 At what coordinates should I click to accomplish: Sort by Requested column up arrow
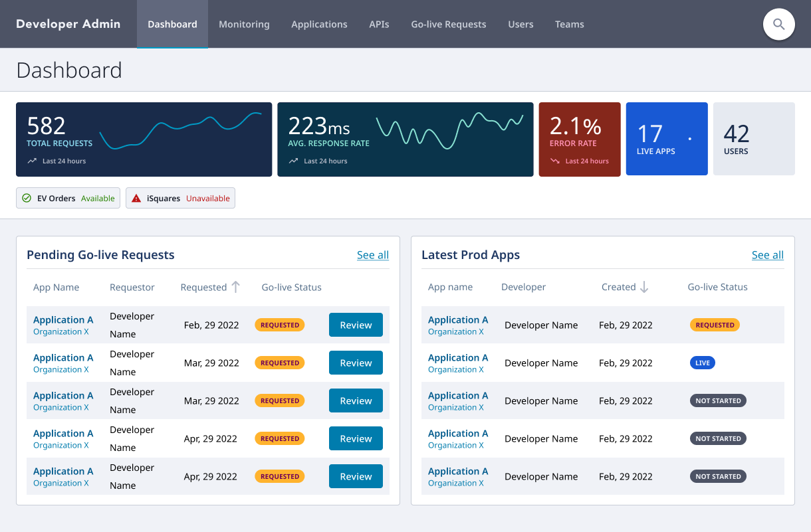coord(235,287)
